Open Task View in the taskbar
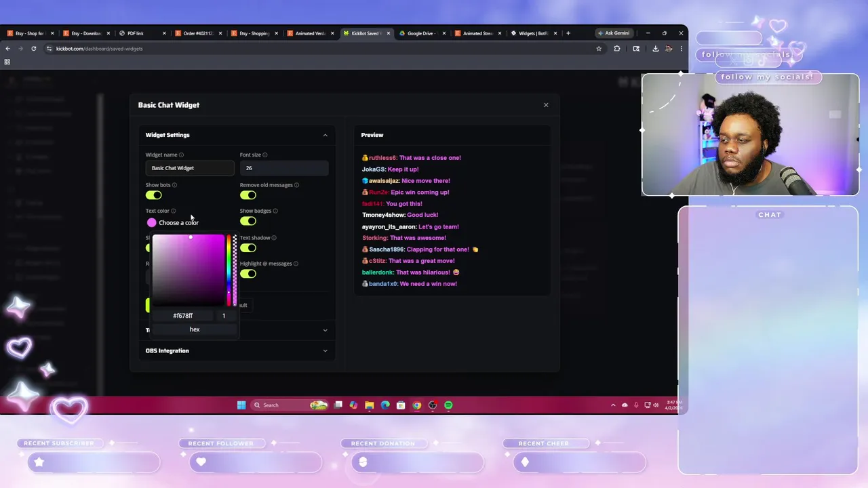Image resolution: width=868 pixels, height=488 pixels. (338, 405)
